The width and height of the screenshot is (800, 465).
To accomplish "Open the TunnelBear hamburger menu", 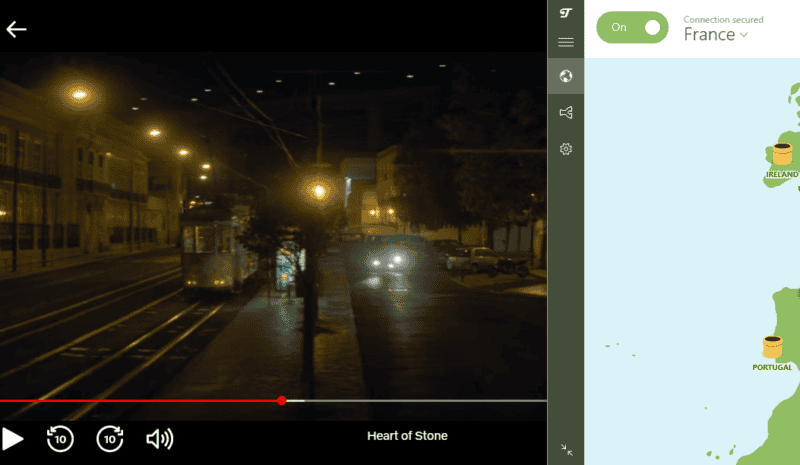I will pyautogui.click(x=565, y=42).
